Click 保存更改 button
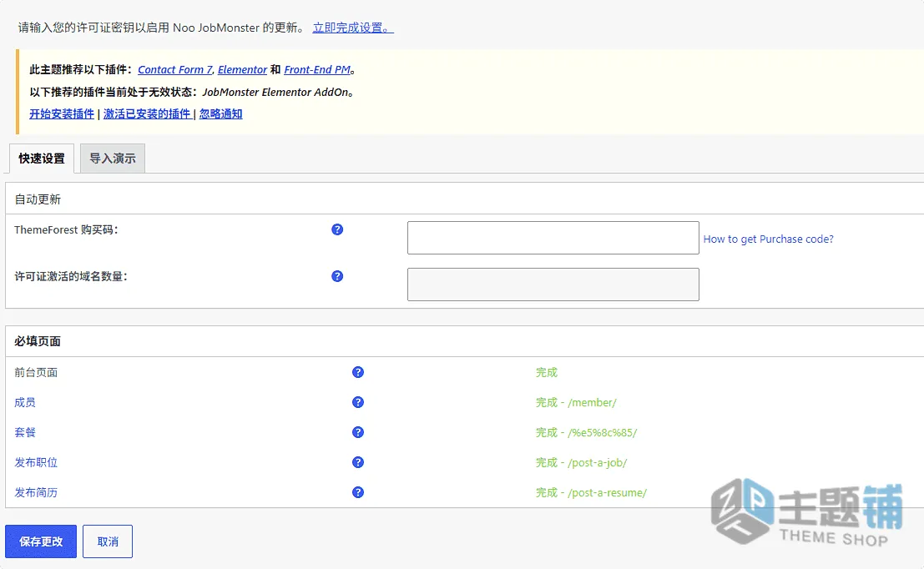The width and height of the screenshot is (924, 569). pos(41,541)
